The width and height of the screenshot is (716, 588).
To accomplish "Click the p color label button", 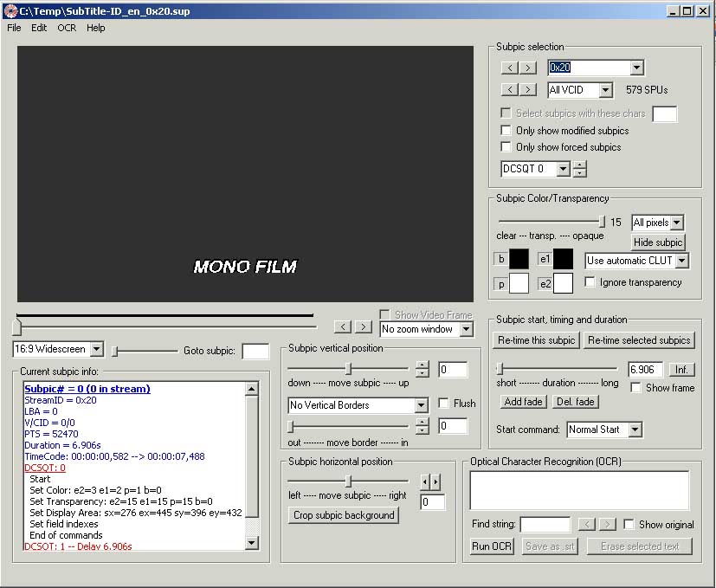I will [x=501, y=284].
